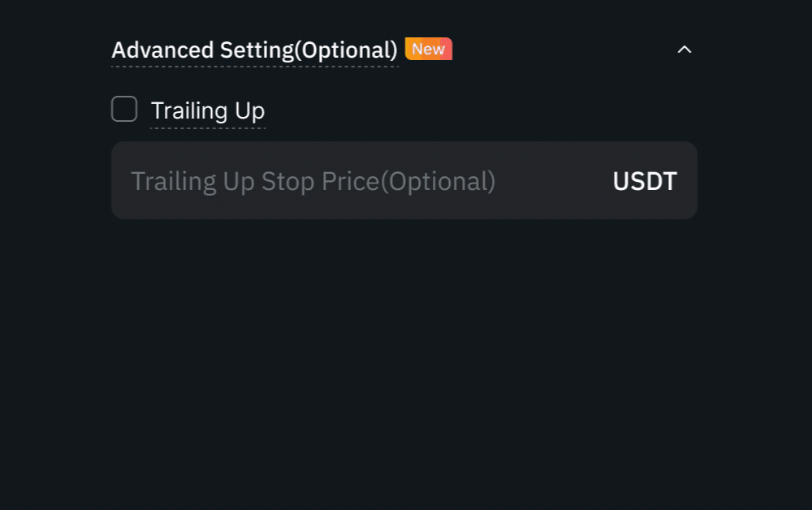
Task: Click the Trailing Up Stop Price(Optional) placeholder
Action: click(313, 181)
